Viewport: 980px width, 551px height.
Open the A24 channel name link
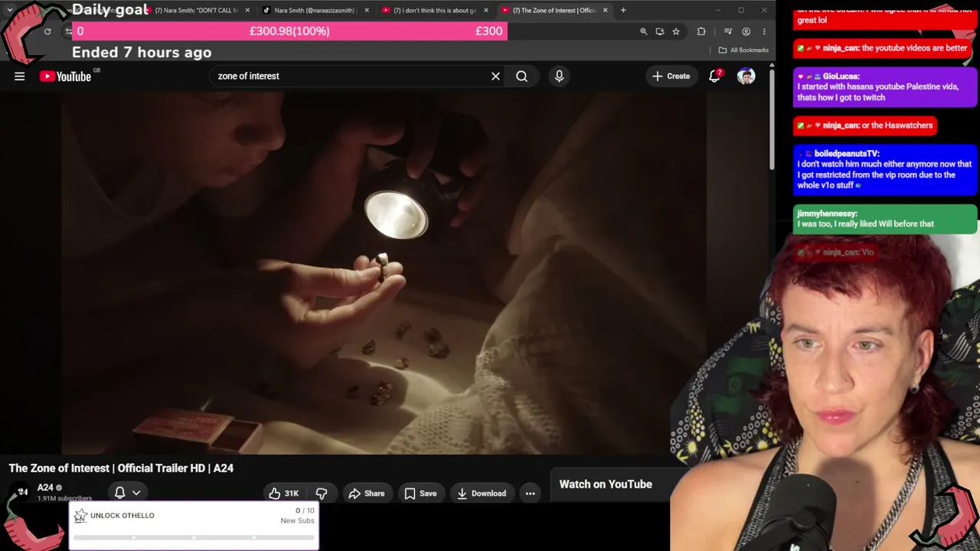point(45,487)
